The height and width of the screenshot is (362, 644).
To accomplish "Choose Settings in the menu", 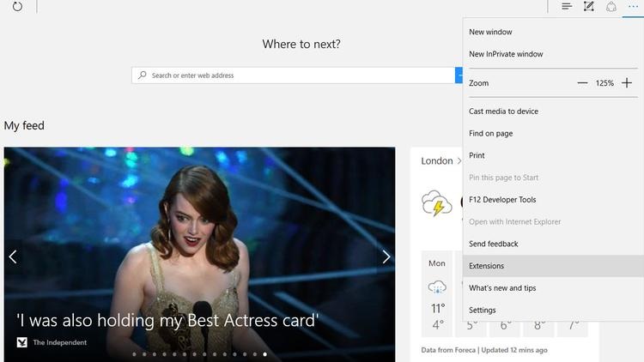I will point(483,311).
